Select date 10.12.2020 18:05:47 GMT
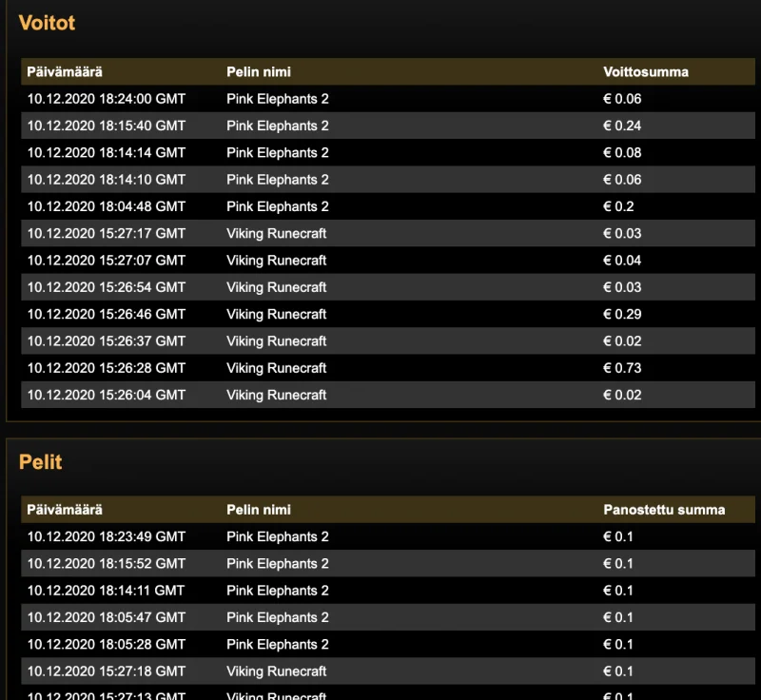761x700 pixels. pos(107,617)
